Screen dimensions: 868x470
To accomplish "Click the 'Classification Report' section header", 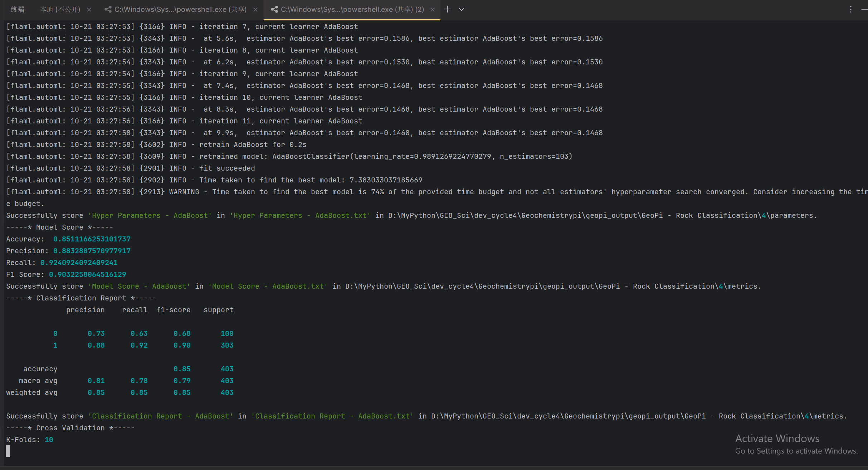I will click(81, 298).
